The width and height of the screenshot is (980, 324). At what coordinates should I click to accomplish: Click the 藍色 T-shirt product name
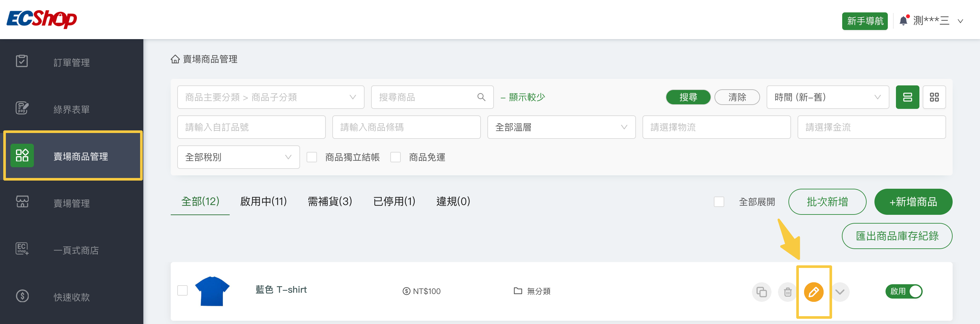[x=281, y=290]
